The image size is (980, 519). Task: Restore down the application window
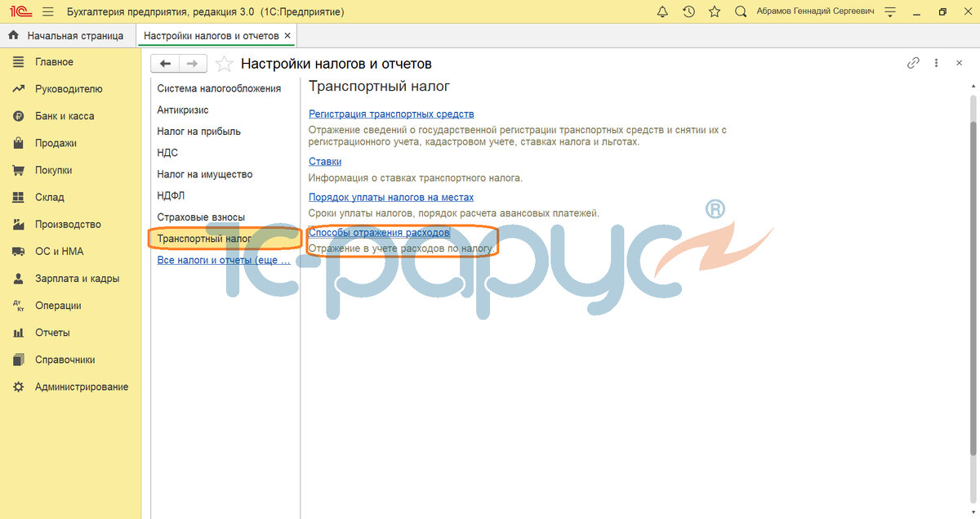click(x=942, y=12)
